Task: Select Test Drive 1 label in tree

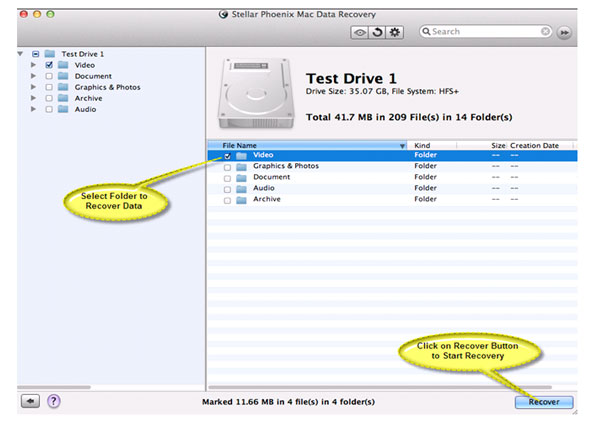Action: (x=82, y=54)
